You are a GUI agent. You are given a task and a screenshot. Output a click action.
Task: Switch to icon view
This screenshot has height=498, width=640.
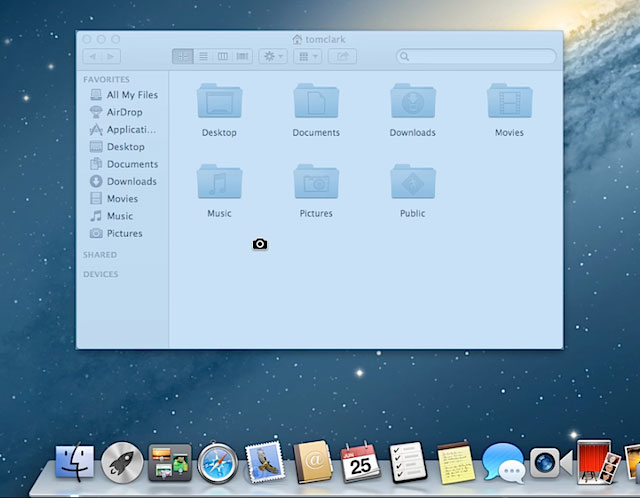click(x=182, y=56)
